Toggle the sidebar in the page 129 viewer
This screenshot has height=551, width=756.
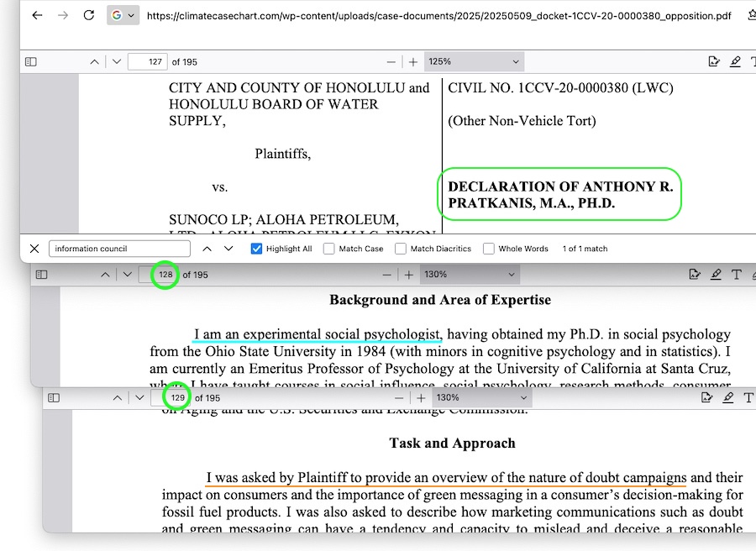click(54, 398)
